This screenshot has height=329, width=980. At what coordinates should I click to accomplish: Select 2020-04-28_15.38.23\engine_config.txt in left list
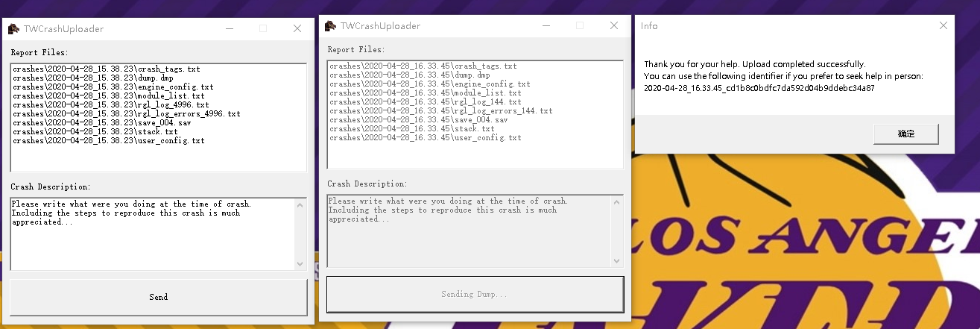click(x=113, y=87)
